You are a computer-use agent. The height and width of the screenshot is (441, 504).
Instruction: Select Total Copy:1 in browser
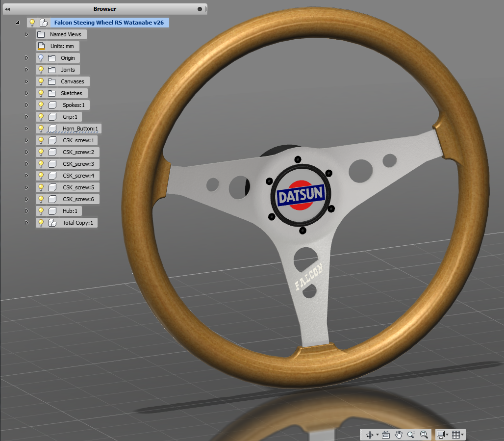78,223
